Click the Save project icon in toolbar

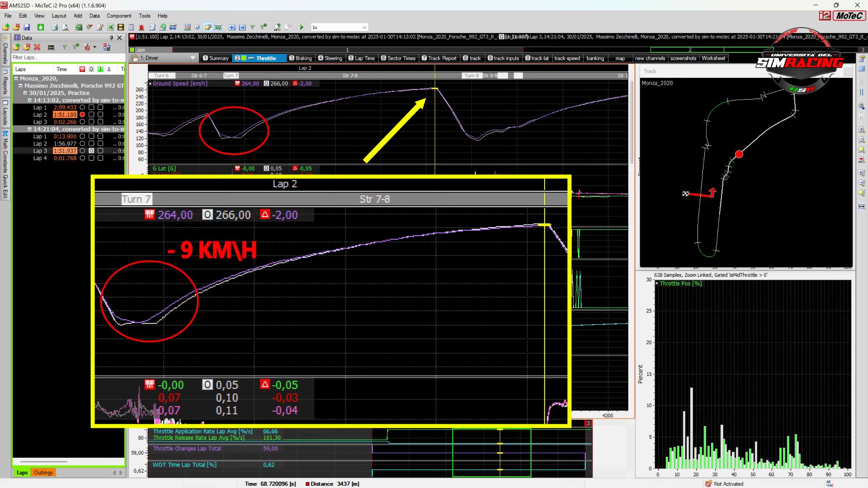[x=27, y=27]
